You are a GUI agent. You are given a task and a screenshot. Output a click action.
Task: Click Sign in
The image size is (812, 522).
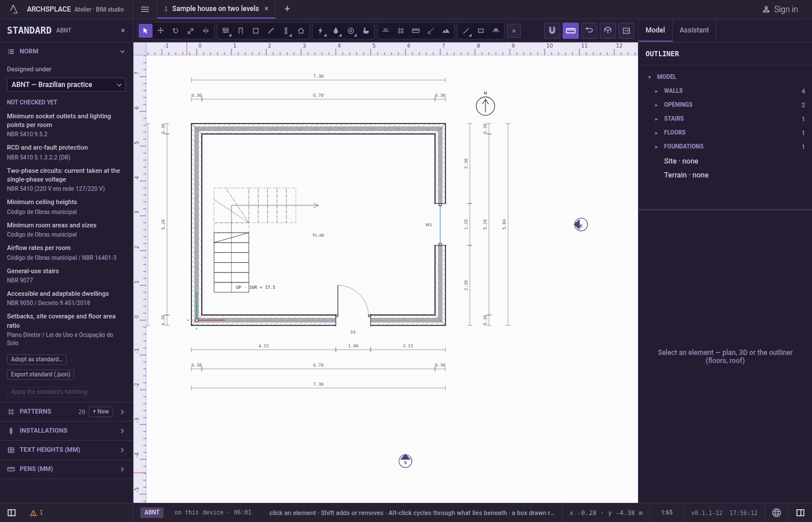tap(780, 9)
